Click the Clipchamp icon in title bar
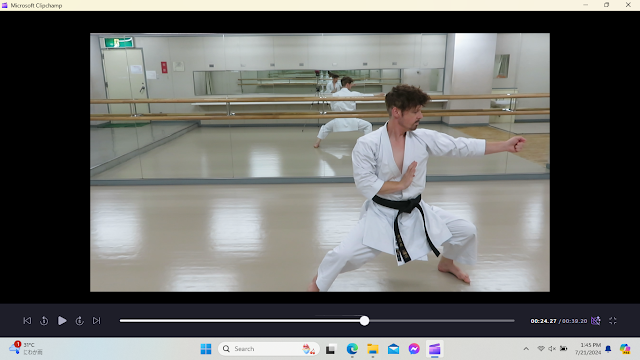640x360 pixels. pos(5,5)
